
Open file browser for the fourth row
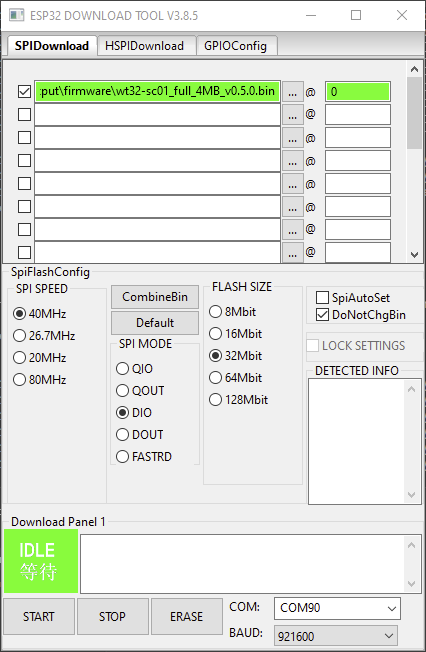click(x=292, y=161)
